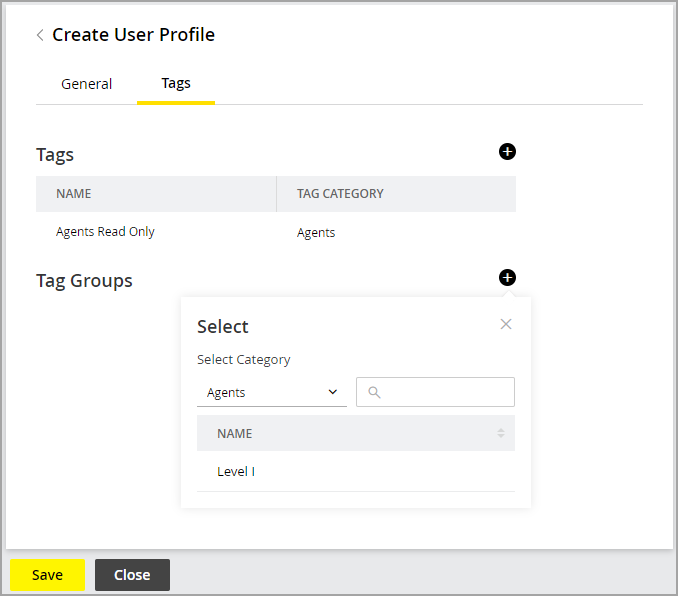Click the Close button
678x596 pixels.
[132, 575]
